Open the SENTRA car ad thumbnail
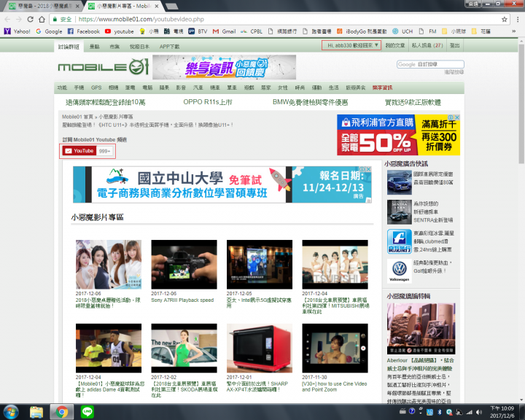This screenshot has width=525, height=420. 399,212
